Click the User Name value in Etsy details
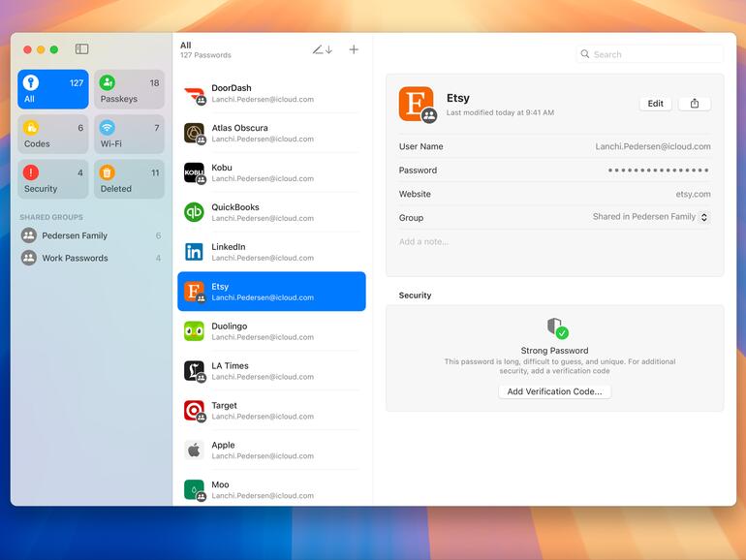 (x=653, y=146)
